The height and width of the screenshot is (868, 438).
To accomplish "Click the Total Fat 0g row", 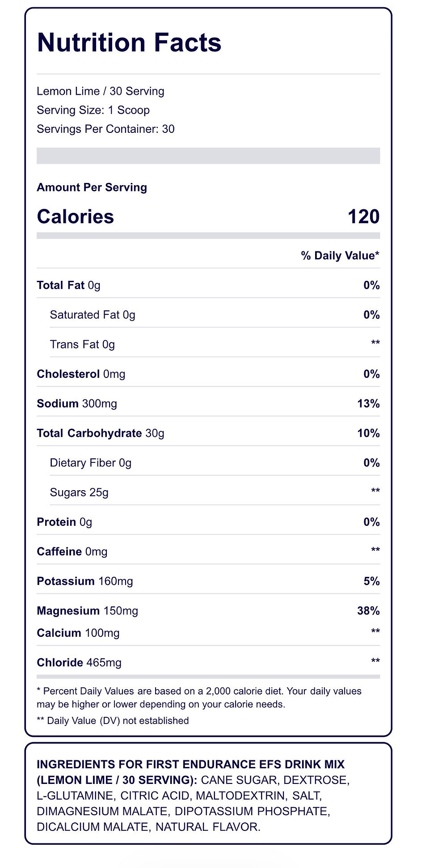I will coord(208,285).
